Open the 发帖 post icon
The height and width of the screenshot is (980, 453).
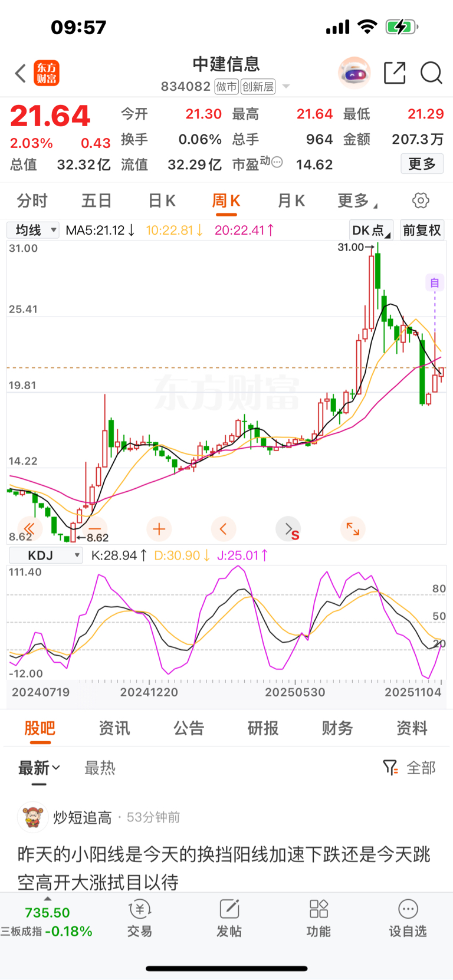tap(229, 919)
